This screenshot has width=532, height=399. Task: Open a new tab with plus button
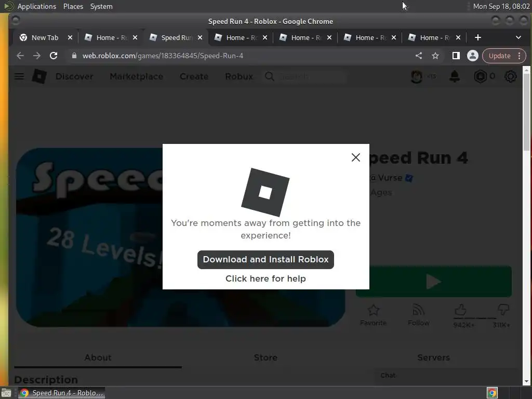478,37
